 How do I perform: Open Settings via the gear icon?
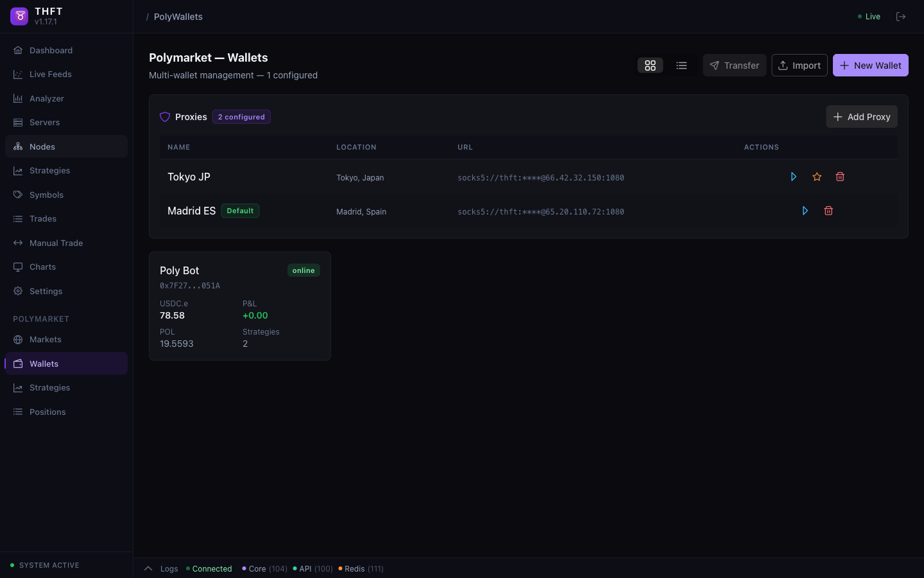(x=19, y=291)
